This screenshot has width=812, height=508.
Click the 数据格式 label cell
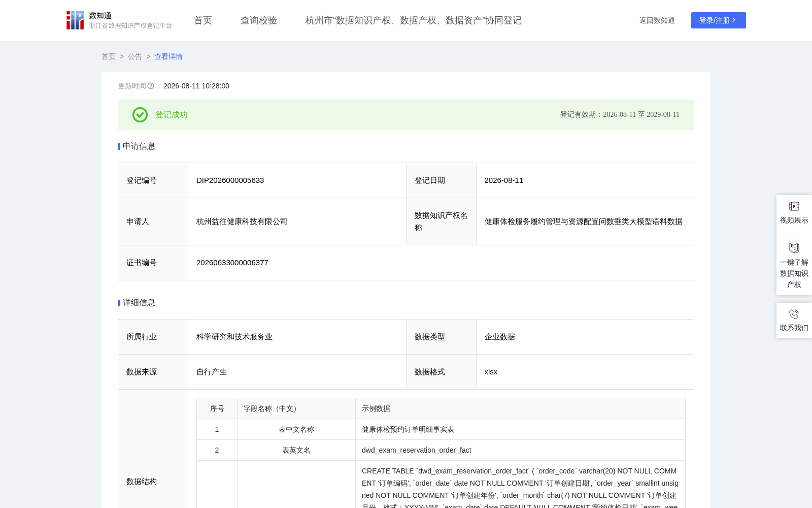click(x=441, y=372)
